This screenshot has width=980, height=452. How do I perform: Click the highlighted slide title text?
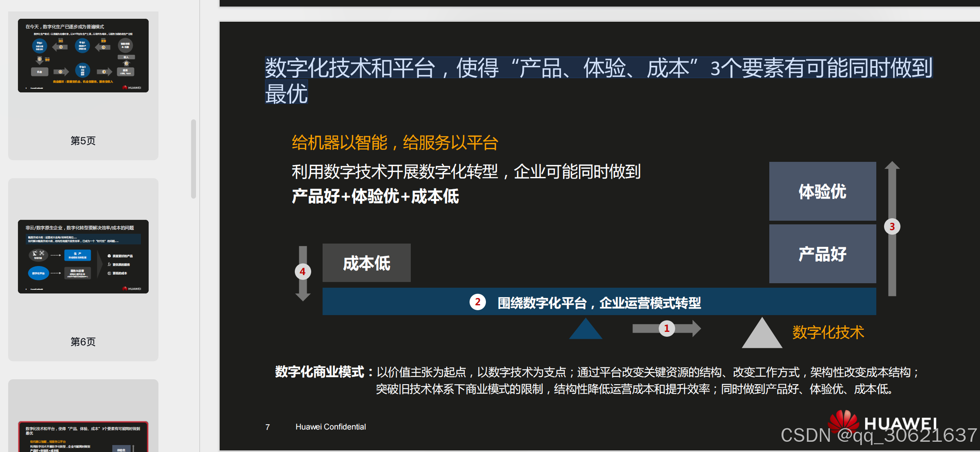pos(599,69)
